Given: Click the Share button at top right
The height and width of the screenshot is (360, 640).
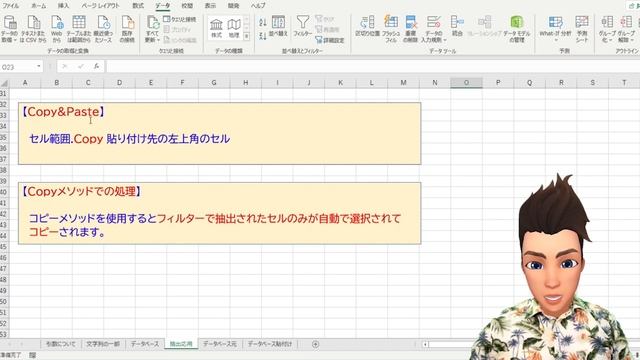Looking at the screenshot, I should [x=634, y=6].
